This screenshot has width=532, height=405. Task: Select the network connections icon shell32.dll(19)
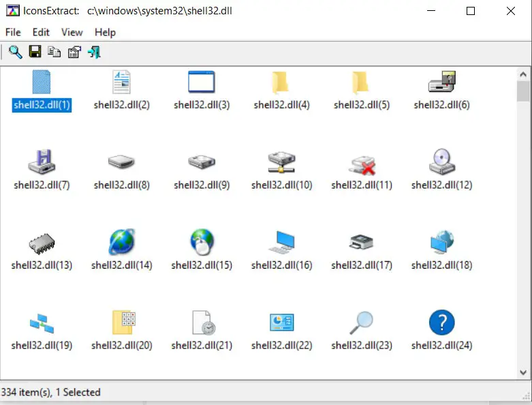click(x=42, y=324)
